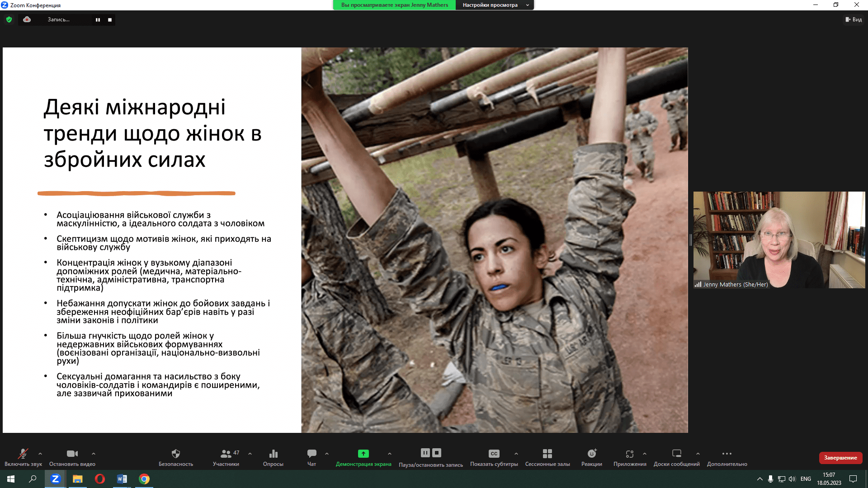
Task: Open the Participants panel
Action: 226,456
